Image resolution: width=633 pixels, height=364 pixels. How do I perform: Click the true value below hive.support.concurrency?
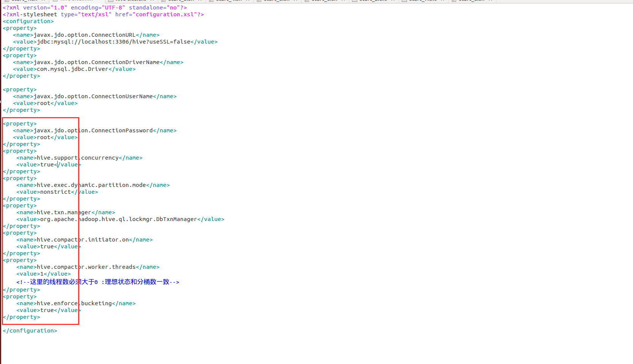49,165
